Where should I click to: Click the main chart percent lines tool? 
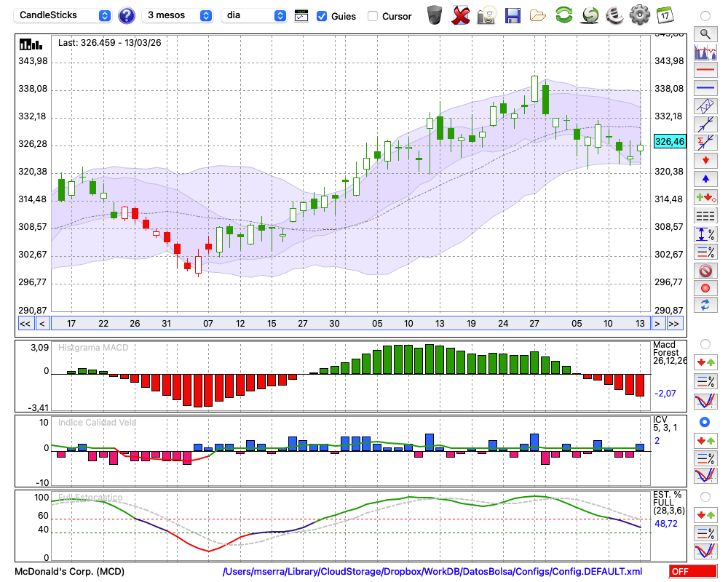pos(705,252)
